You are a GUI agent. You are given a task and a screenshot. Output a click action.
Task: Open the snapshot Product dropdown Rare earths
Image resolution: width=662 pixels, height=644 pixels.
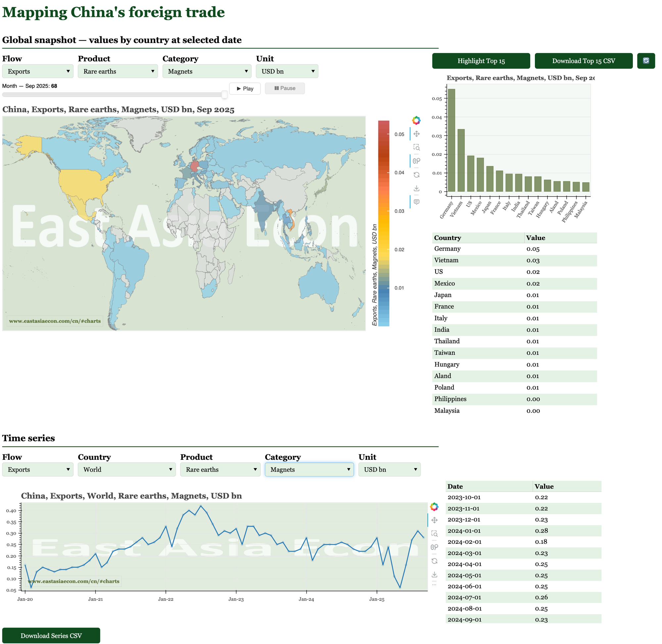118,71
